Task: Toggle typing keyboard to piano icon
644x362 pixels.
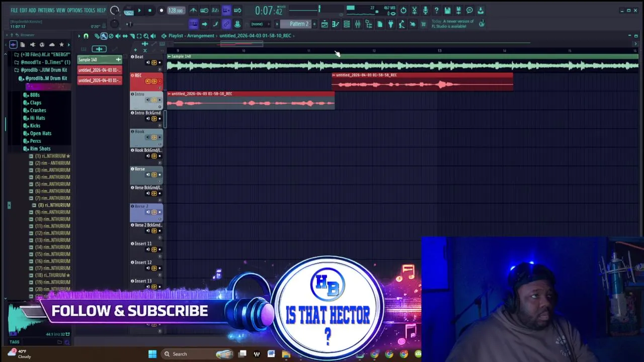Action: coord(193,24)
